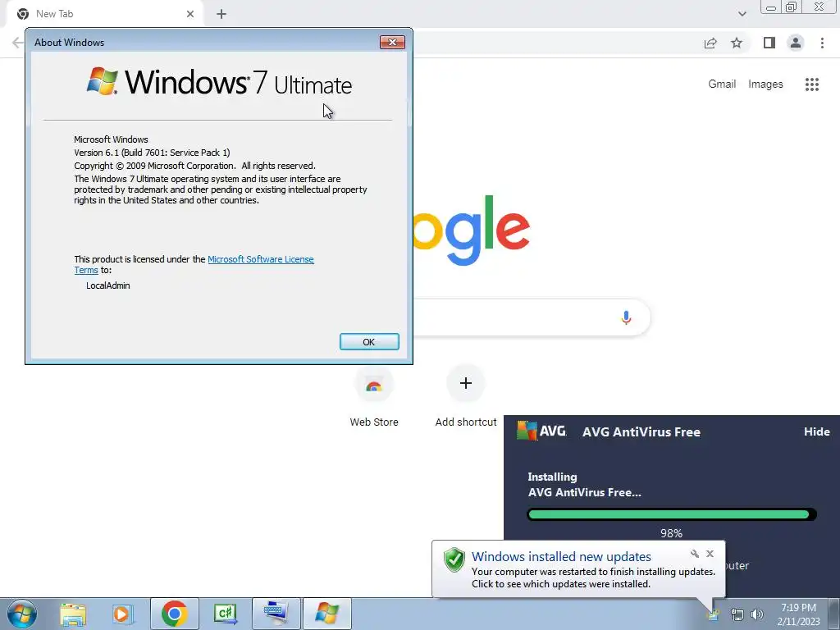Hide the AVG AntiVirus installer panel
The image size is (840, 630).
click(816, 431)
